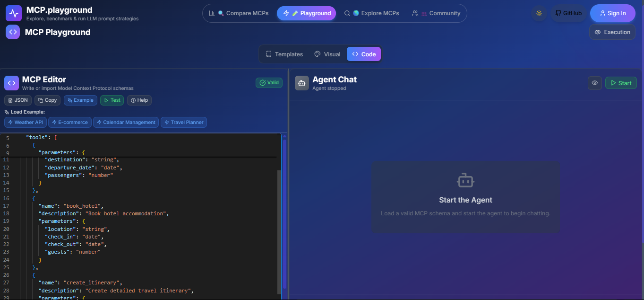Open the Compare MCPs tab
Viewport: 644px width, 300px height.
(239, 13)
